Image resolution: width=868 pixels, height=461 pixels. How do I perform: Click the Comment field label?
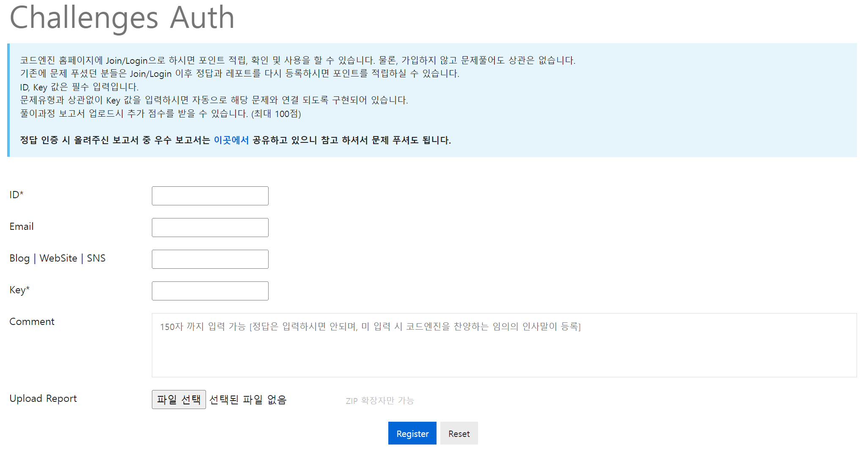coord(32,322)
